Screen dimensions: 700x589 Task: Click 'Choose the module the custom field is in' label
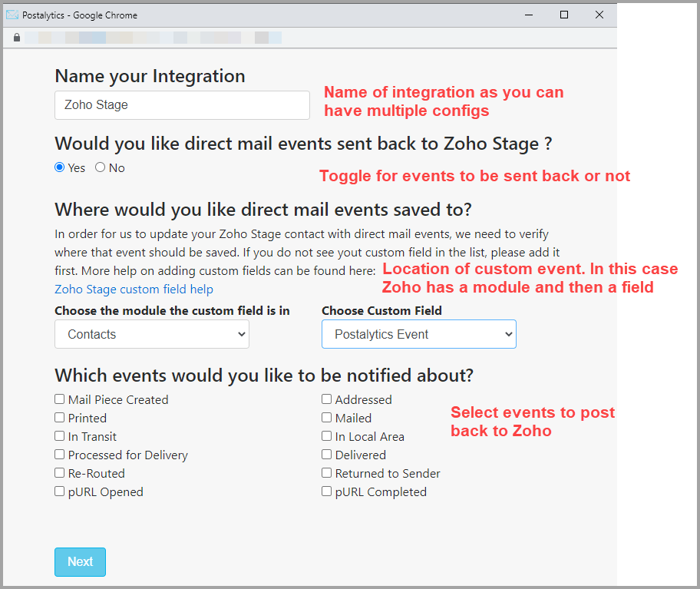(x=172, y=311)
